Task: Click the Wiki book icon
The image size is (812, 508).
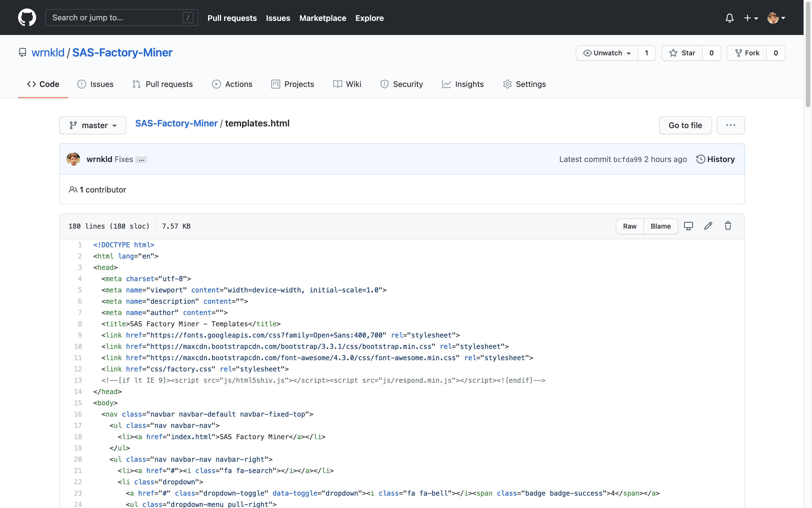Action: [x=337, y=84]
